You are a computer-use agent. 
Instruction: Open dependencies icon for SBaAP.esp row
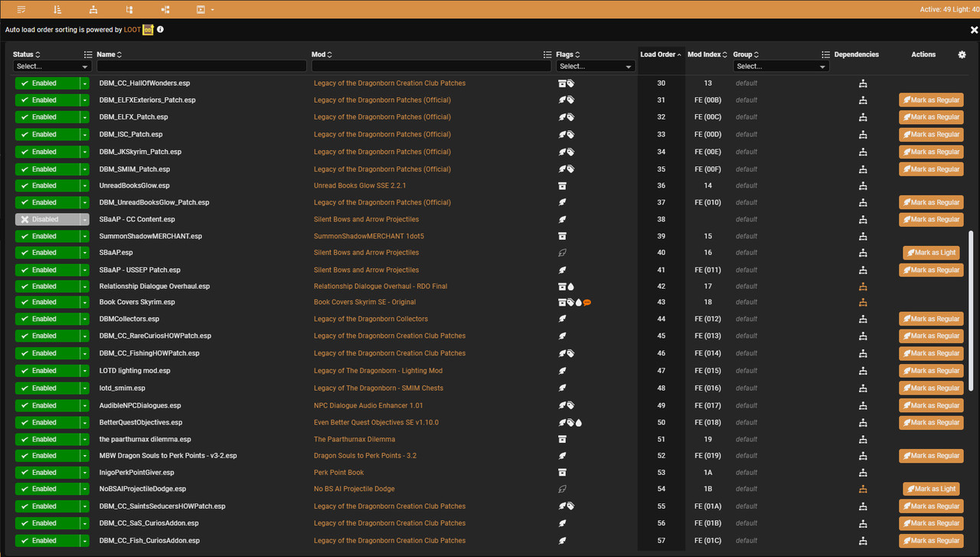point(863,253)
